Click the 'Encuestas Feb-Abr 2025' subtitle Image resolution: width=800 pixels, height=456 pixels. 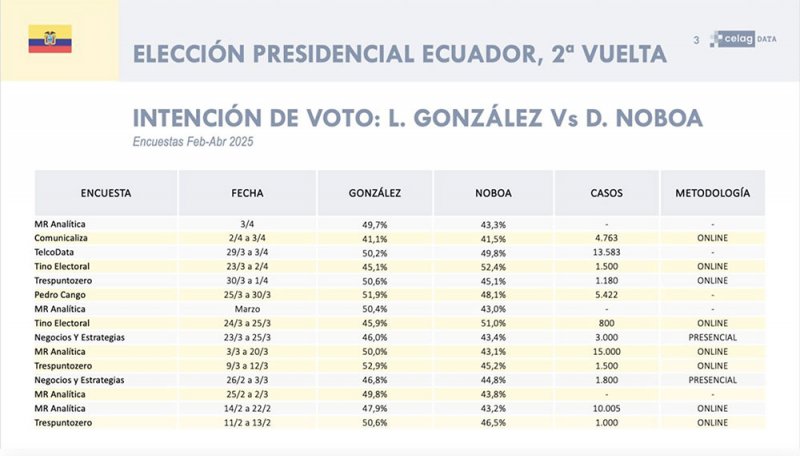point(193,142)
